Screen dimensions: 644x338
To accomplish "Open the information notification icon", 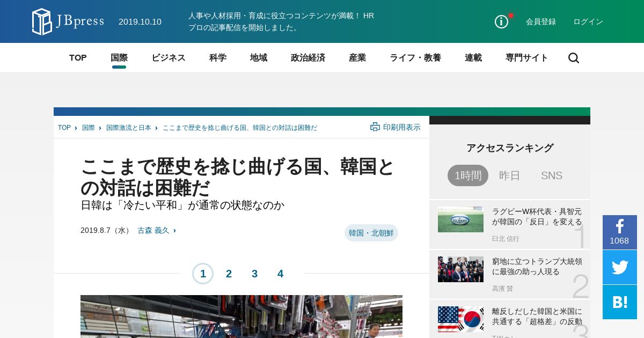I will [x=501, y=21].
